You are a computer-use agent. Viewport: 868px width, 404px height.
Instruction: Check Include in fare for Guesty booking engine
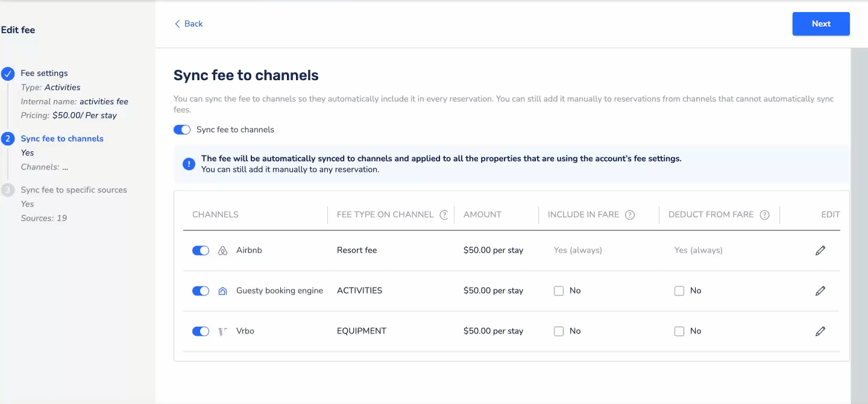tap(559, 291)
